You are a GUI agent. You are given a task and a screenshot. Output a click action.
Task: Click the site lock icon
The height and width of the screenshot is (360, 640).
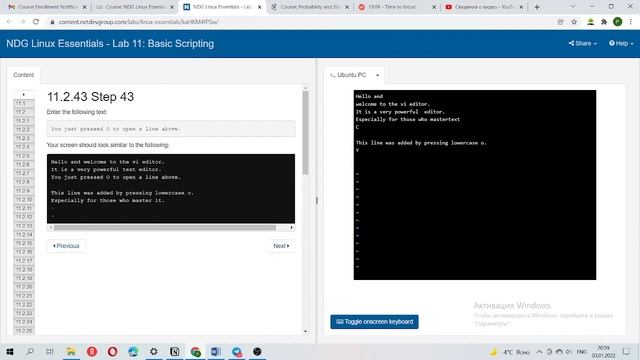[52, 22]
